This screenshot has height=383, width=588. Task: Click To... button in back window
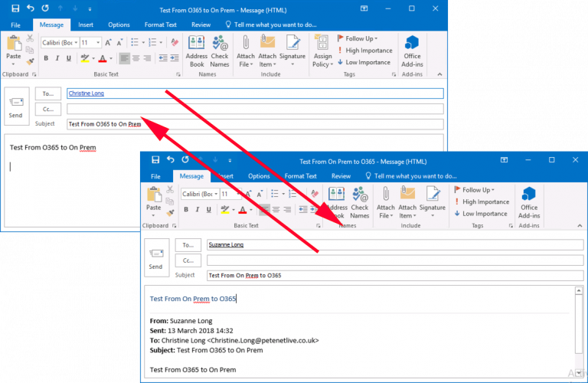pos(48,93)
